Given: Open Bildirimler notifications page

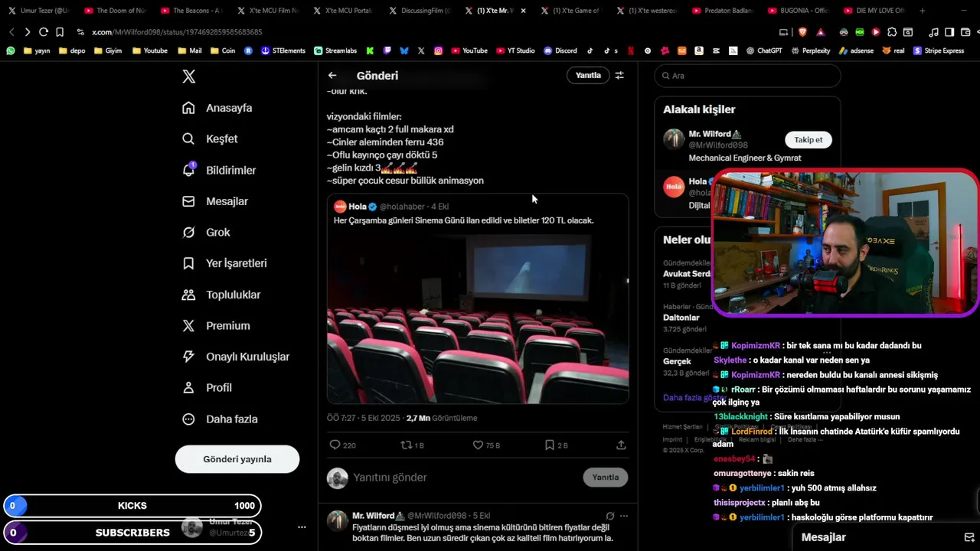Looking at the screenshot, I should click(219, 170).
